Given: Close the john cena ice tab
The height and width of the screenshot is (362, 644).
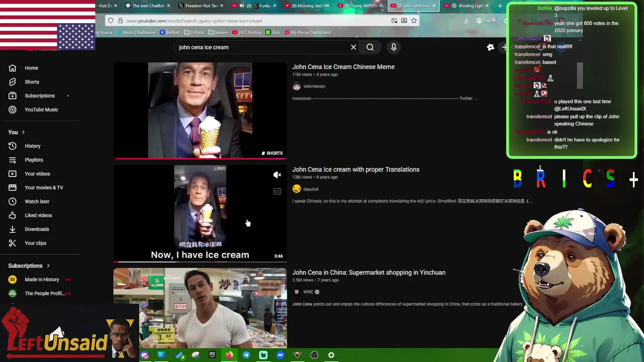Looking at the screenshot, I should coord(433,6).
